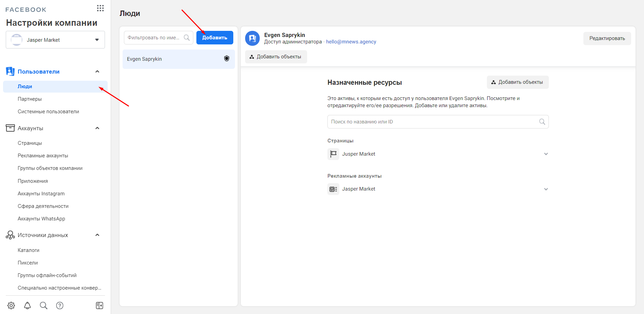Click the search magnifier in bottom bar
Screen dimensions: 644x314
pyautogui.click(x=44, y=306)
